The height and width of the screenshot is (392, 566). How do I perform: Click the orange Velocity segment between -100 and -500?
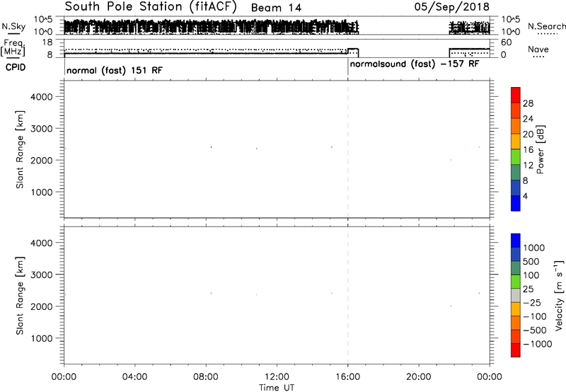516,323
